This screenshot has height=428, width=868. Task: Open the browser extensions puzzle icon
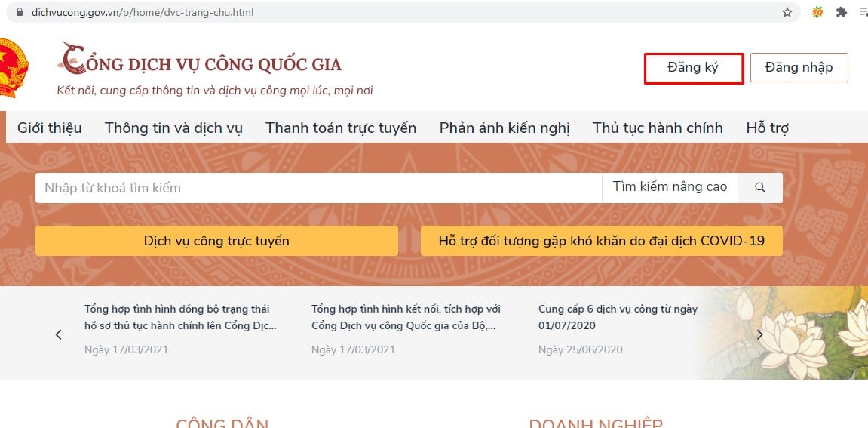842,12
